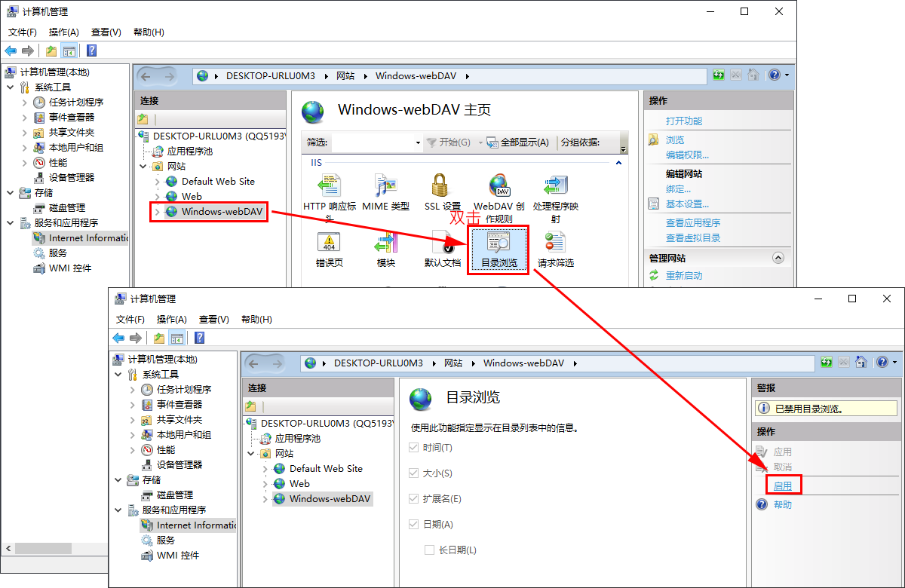Click 全部显示(A) button

(x=517, y=142)
